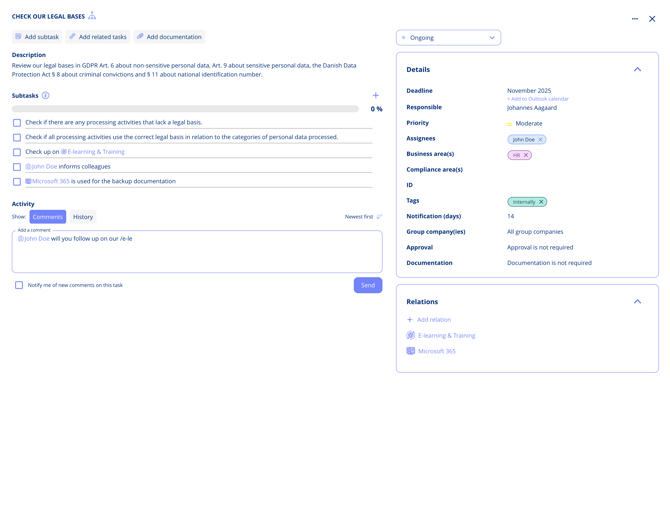This screenshot has height=531, width=670.
Task: Click the Internally tag chip
Action: [527, 202]
